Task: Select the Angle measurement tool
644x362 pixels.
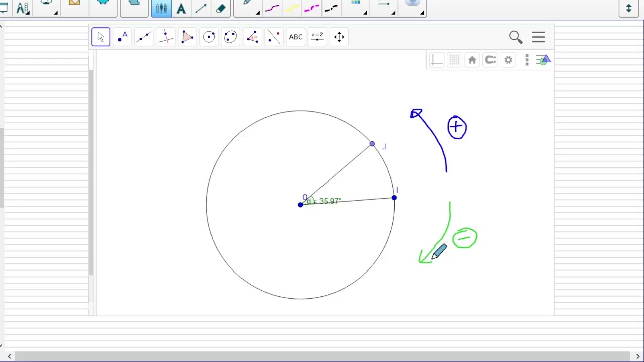Action: pos(252,37)
